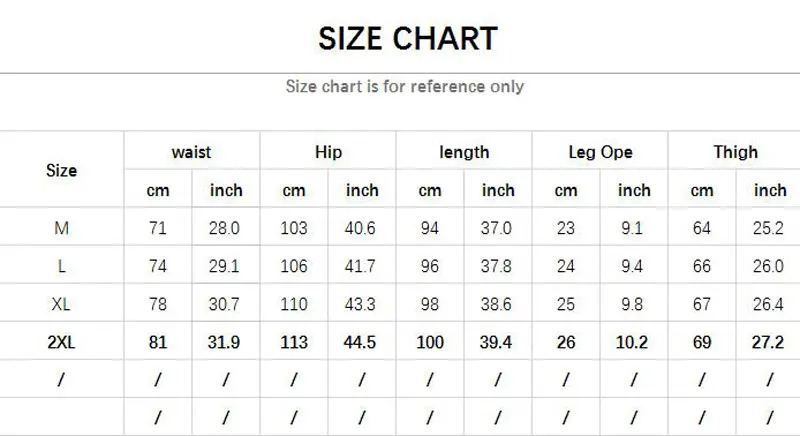Click the SIZE CHART title
Screen dimensions: 800x436
(x=408, y=38)
